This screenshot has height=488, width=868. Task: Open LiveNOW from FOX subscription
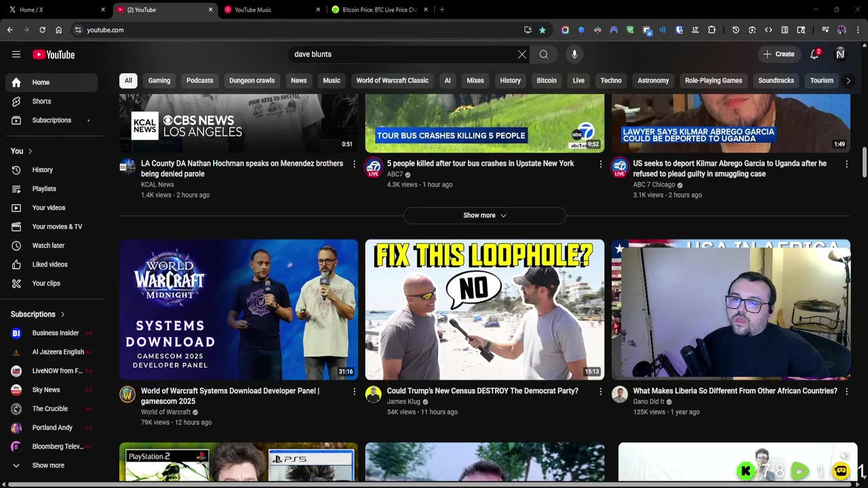click(52, 371)
